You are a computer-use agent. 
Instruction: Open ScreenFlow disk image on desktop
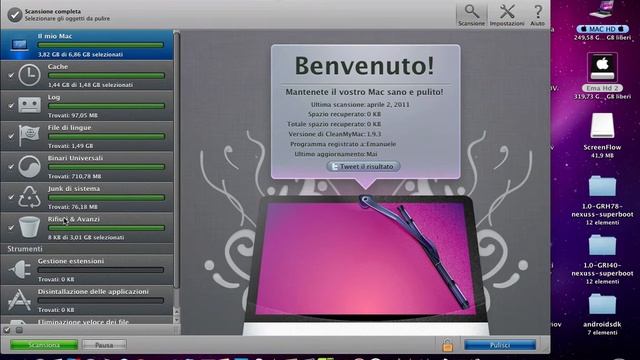[x=602, y=126]
